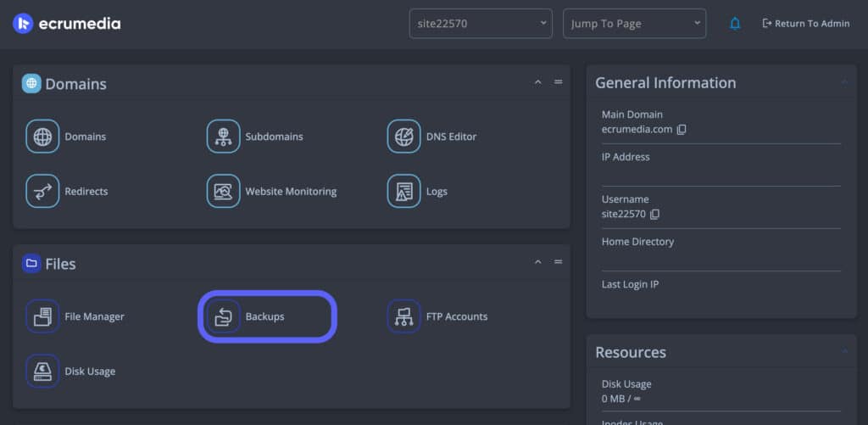Open the site22570 account dropdown
868x425 pixels.
click(x=480, y=24)
